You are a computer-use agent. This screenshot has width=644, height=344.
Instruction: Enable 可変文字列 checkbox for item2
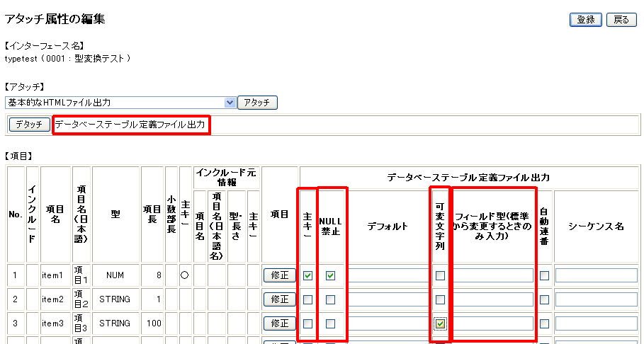pyautogui.click(x=441, y=299)
